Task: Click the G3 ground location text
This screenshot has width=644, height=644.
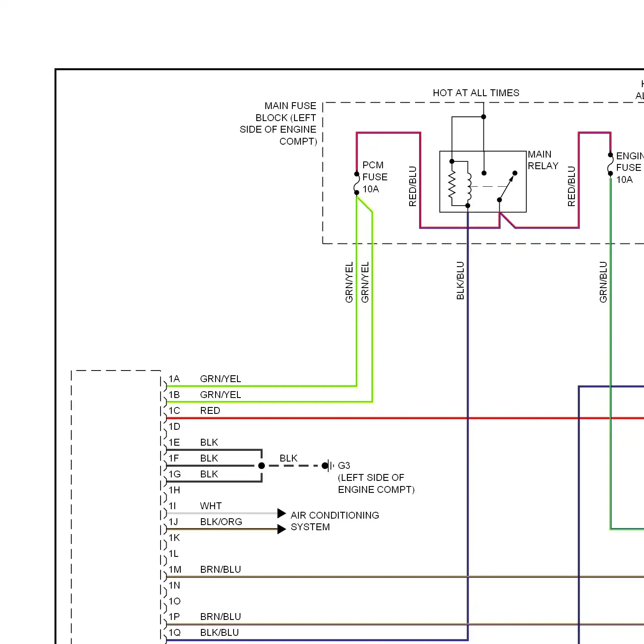Action: [376, 483]
